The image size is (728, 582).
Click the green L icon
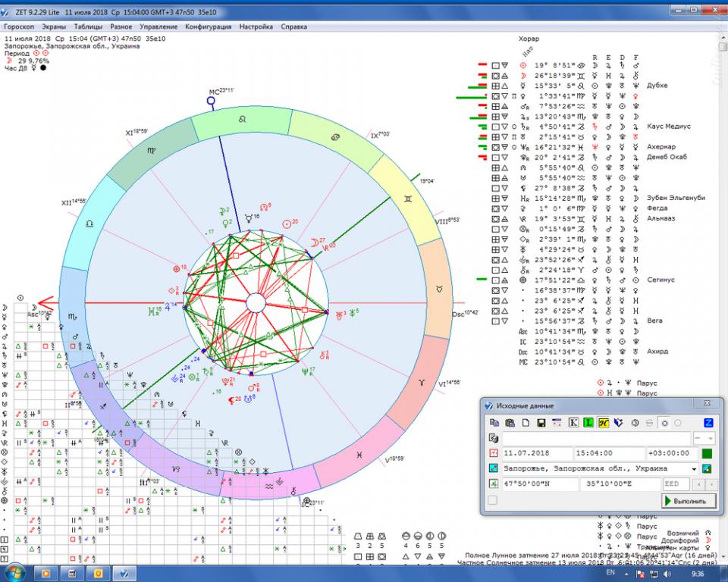tap(588, 423)
